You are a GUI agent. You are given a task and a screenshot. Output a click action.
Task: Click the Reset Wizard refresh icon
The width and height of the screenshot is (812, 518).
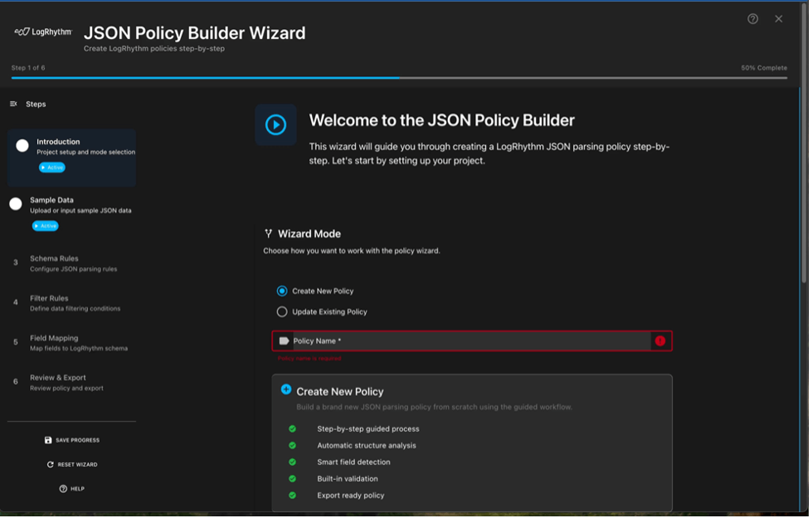[51, 464]
